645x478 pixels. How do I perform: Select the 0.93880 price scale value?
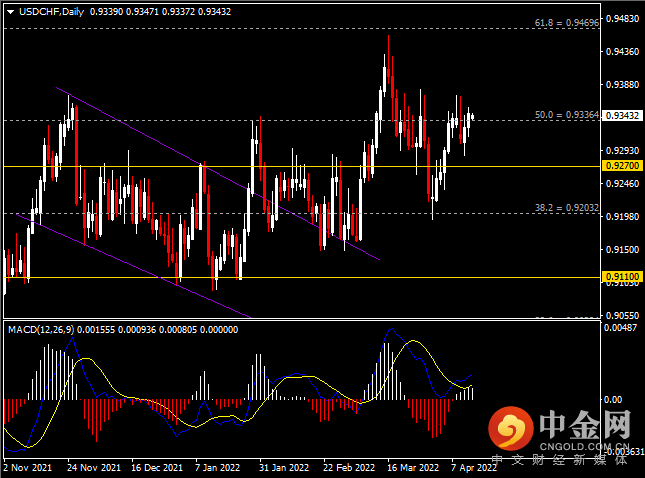tap(623, 84)
